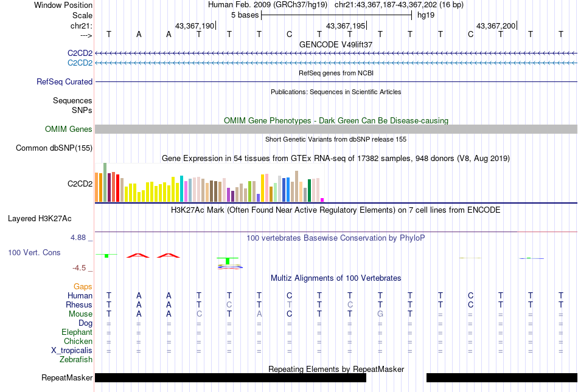Viewport: 578px width, 392px height.
Task: Click the first red A conservation logo
Action: 138,255
